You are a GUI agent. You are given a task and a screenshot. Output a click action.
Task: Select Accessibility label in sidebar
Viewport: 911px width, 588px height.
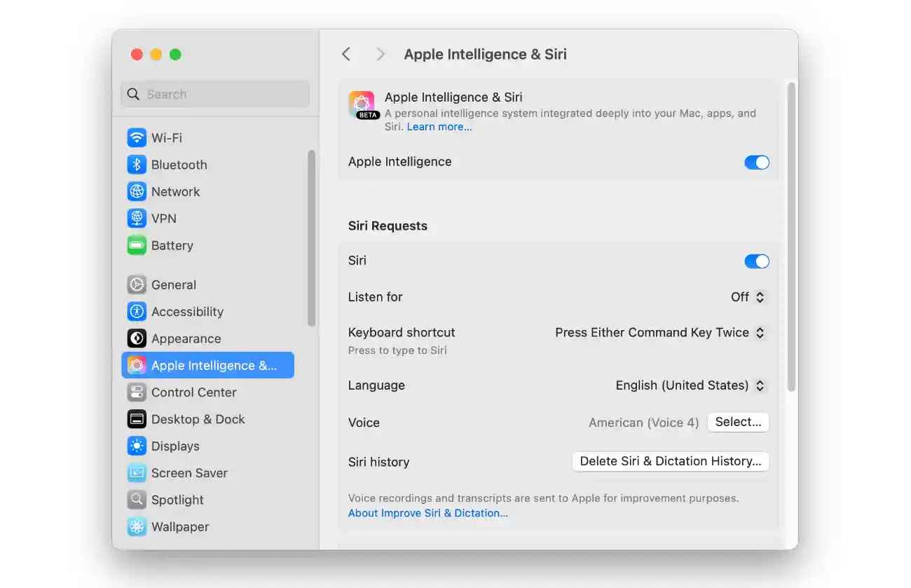[x=187, y=312]
